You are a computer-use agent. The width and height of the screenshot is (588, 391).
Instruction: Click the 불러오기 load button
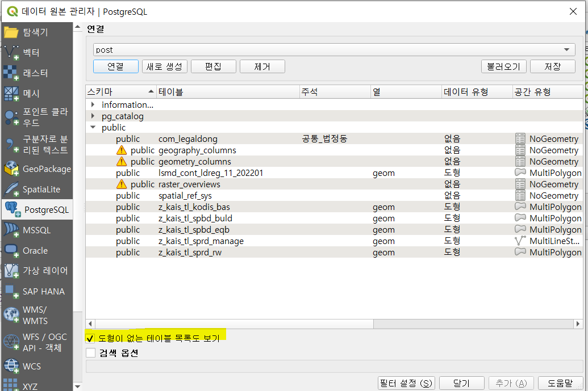click(x=503, y=66)
